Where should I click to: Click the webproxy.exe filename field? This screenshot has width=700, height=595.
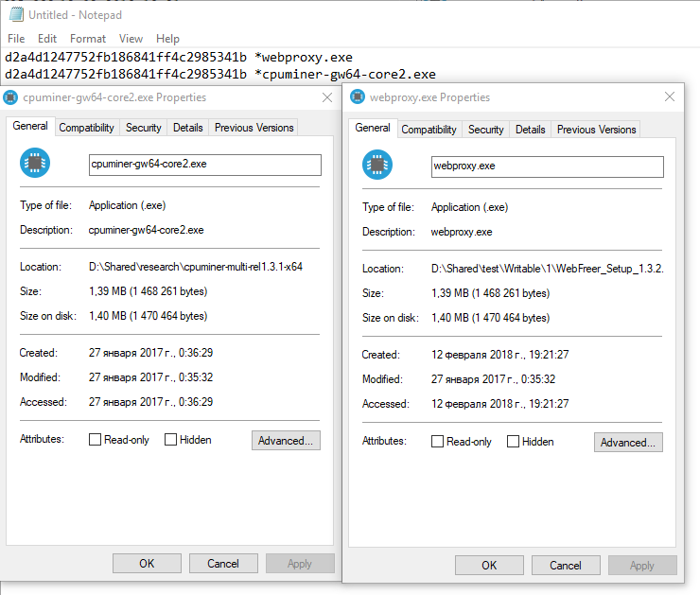tap(548, 166)
